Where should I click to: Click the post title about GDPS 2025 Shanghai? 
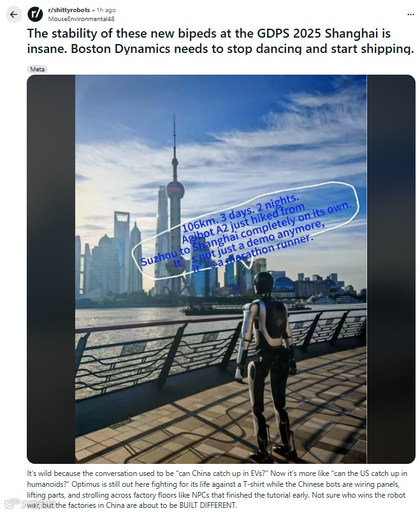click(221, 41)
